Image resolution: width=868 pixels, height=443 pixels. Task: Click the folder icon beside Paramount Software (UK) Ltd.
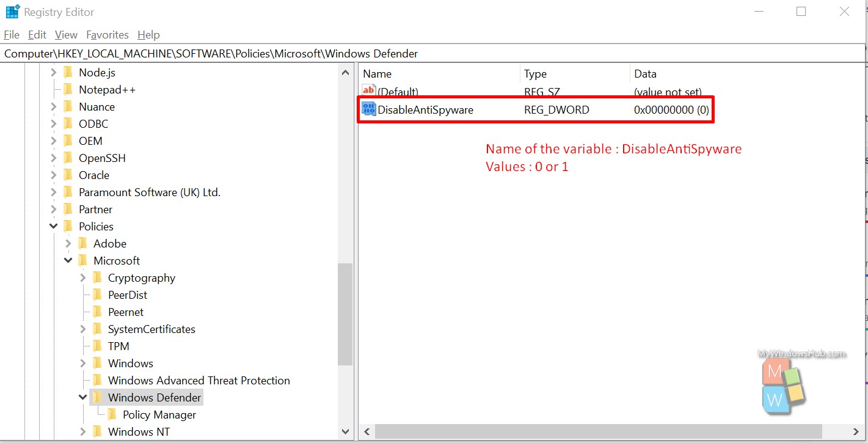[x=68, y=192]
